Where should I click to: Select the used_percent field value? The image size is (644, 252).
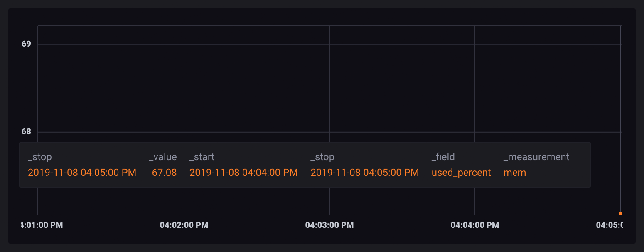coord(461,172)
